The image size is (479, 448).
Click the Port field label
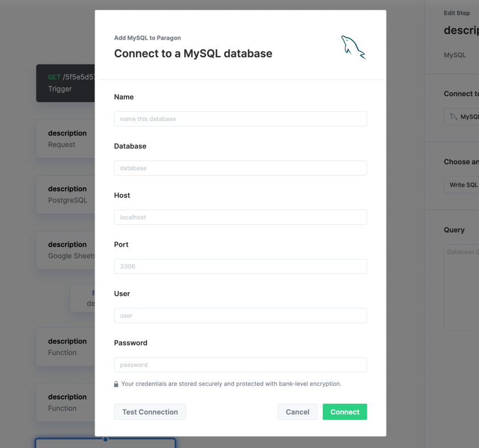click(x=121, y=245)
